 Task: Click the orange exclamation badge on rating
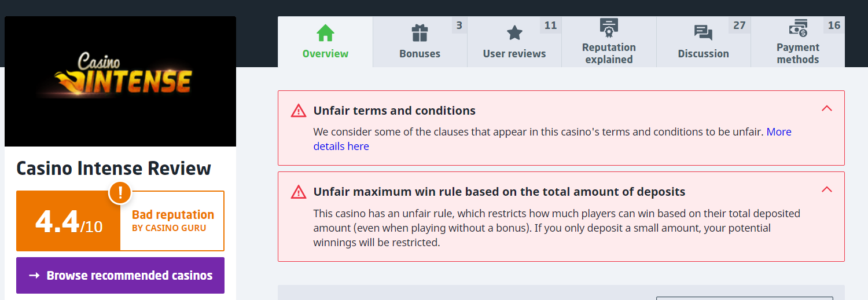pos(120,192)
